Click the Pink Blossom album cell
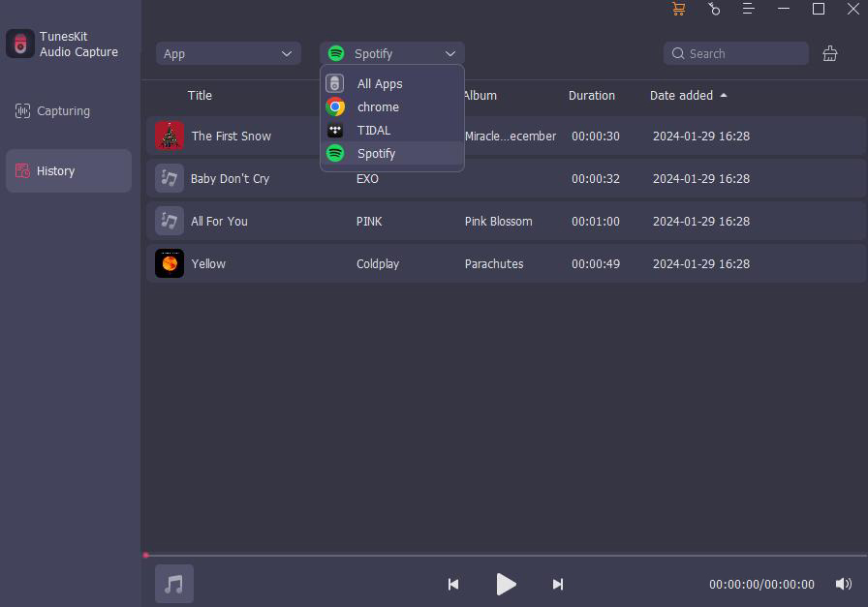Image resolution: width=868 pixels, height=607 pixels. tap(498, 221)
